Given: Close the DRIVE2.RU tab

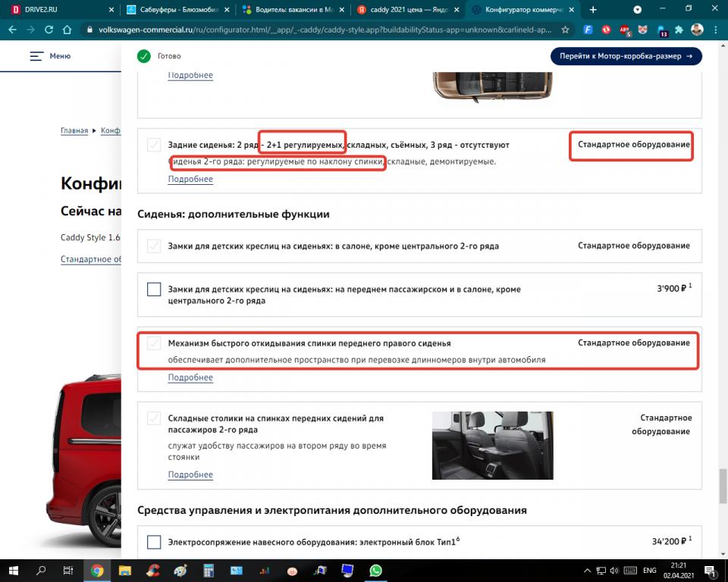Looking at the screenshot, I should (x=111, y=10).
